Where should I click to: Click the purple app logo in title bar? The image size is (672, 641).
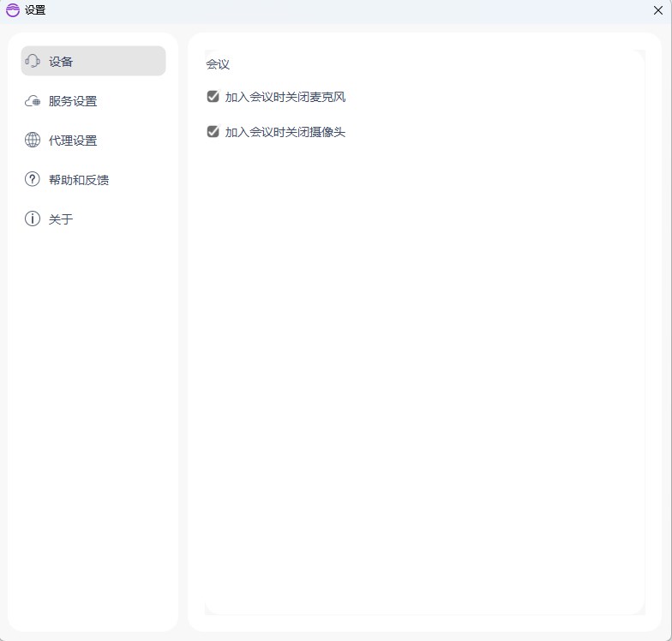(12, 10)
